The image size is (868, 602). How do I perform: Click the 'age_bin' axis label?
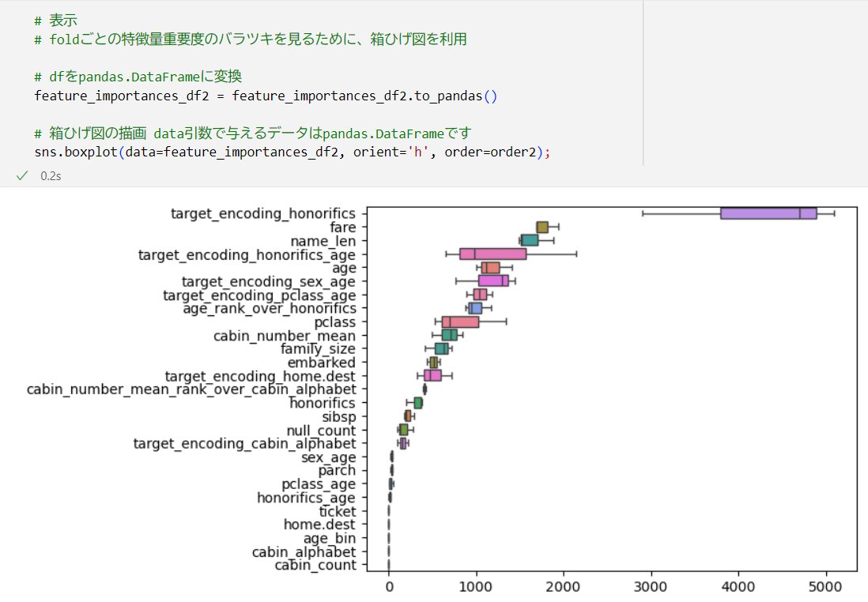point(330,538)
